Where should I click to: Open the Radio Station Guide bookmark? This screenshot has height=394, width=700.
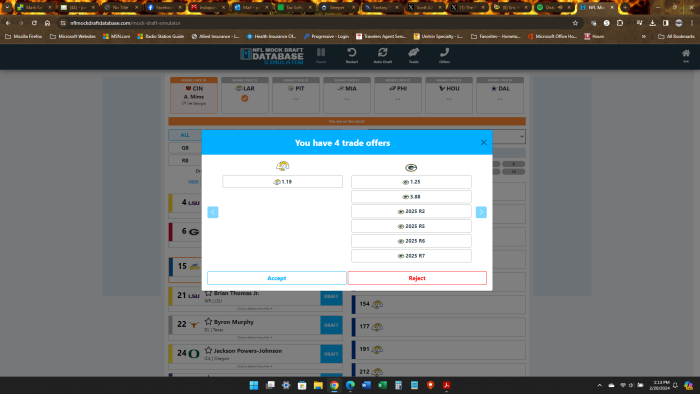(161, 36)
